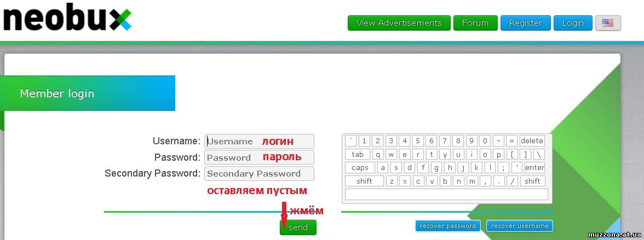Tap the p key on virtual keyboard
This screenshot has height=240, width=644.
click(x=498, y=155)
